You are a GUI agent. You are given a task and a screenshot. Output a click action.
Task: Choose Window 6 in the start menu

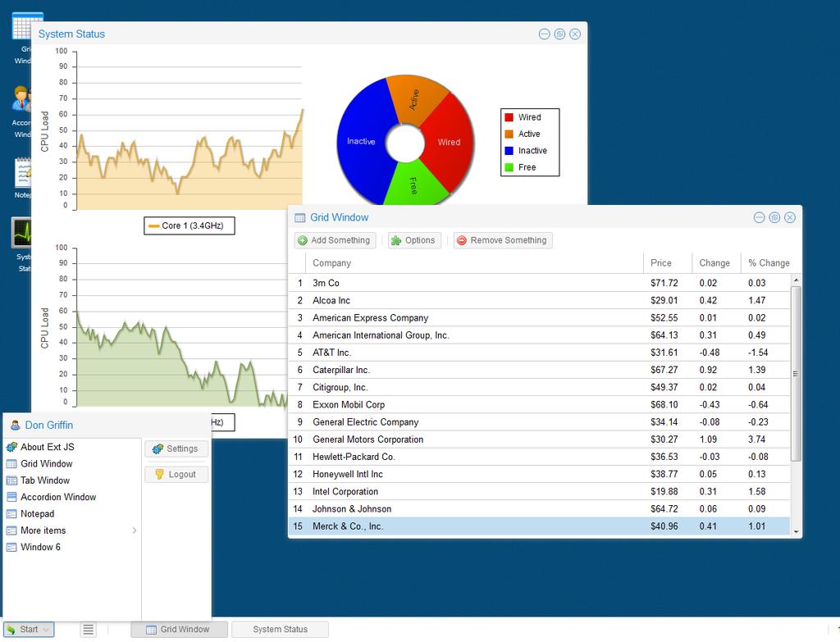coord(72,547)
